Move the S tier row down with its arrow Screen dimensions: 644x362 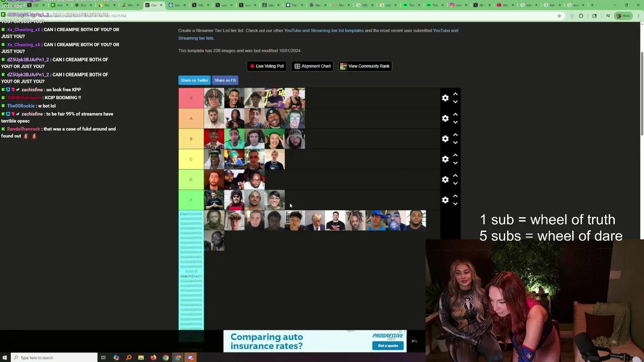[455, 102]
